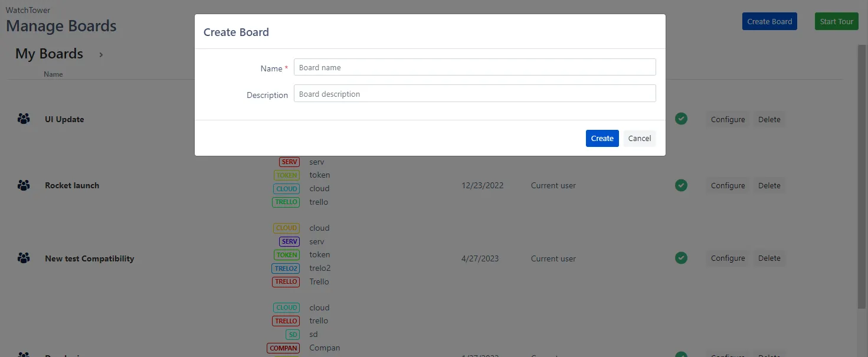Click purple SERV tag in New test Compatibility
Image resolution: width=868 pixels, height=357 pixels.
(x=289, y=241)
